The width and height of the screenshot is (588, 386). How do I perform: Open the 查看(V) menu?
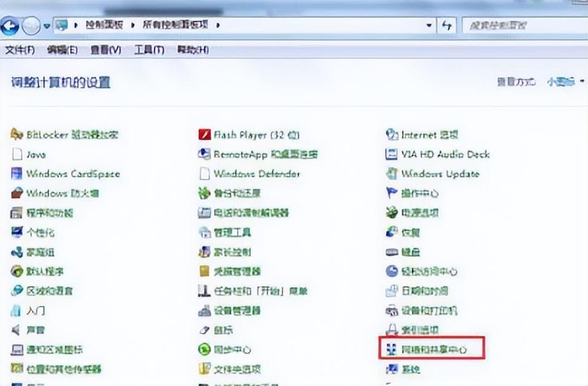[x=106, y=50]
